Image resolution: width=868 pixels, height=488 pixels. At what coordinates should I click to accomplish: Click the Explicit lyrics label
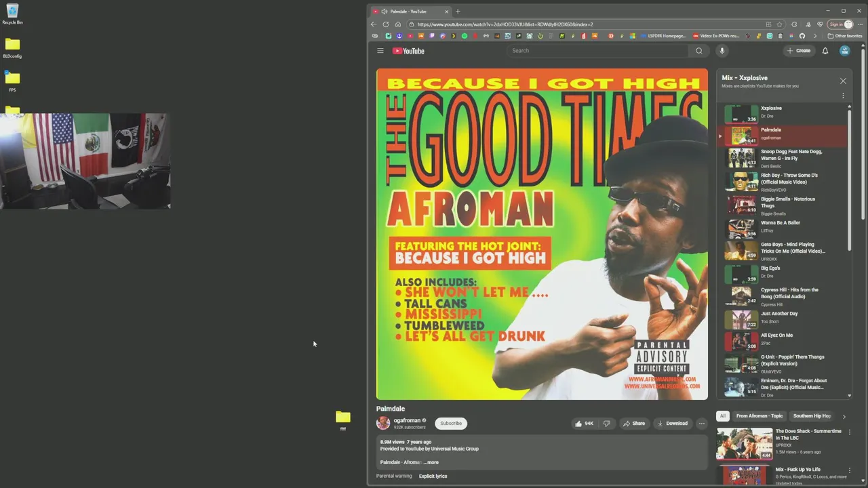pos(433,476)
